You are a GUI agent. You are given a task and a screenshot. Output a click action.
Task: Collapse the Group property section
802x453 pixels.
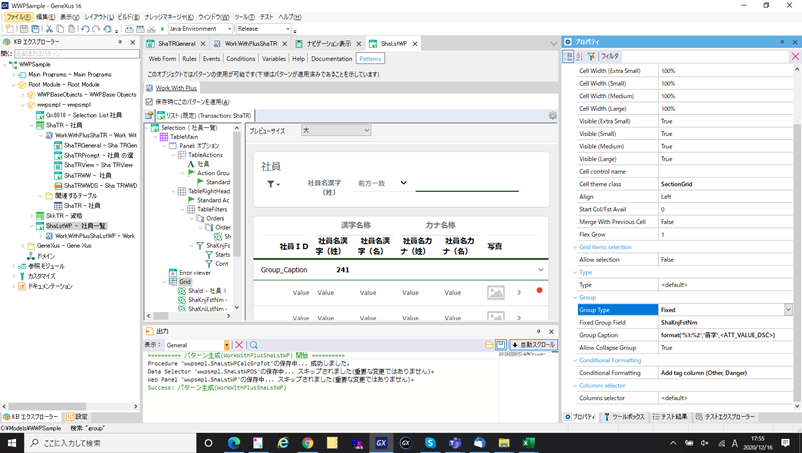[575, 298]
